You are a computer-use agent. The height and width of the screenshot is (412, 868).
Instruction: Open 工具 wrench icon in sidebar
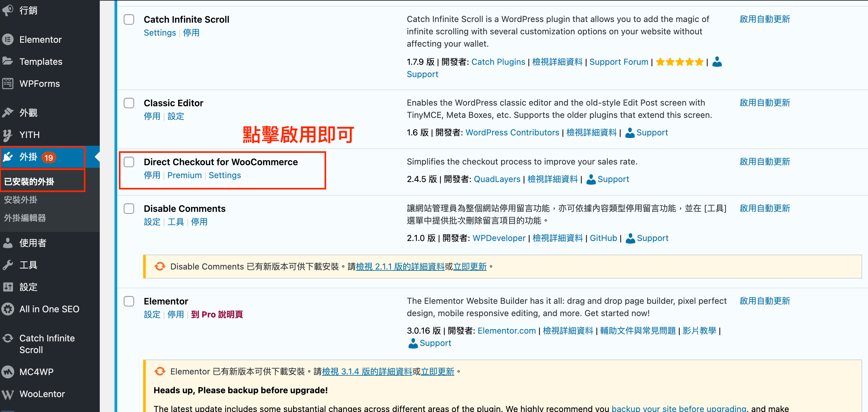pos(8,265)
